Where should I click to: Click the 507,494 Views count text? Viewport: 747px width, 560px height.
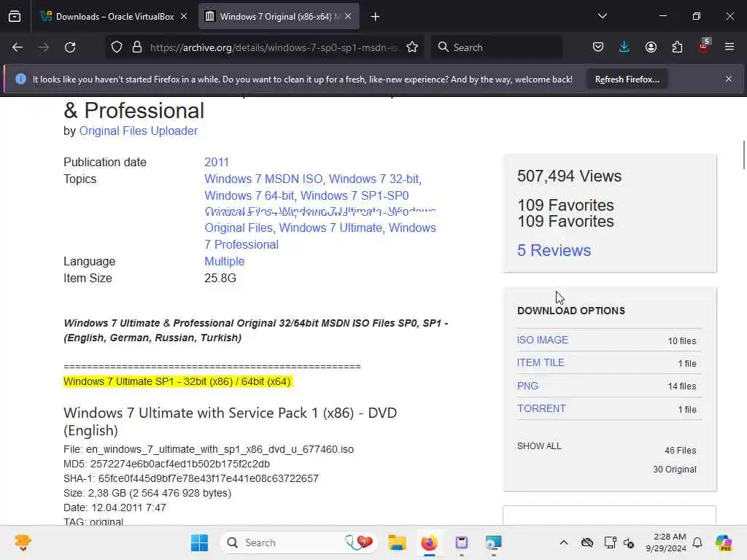coord(569,176)
